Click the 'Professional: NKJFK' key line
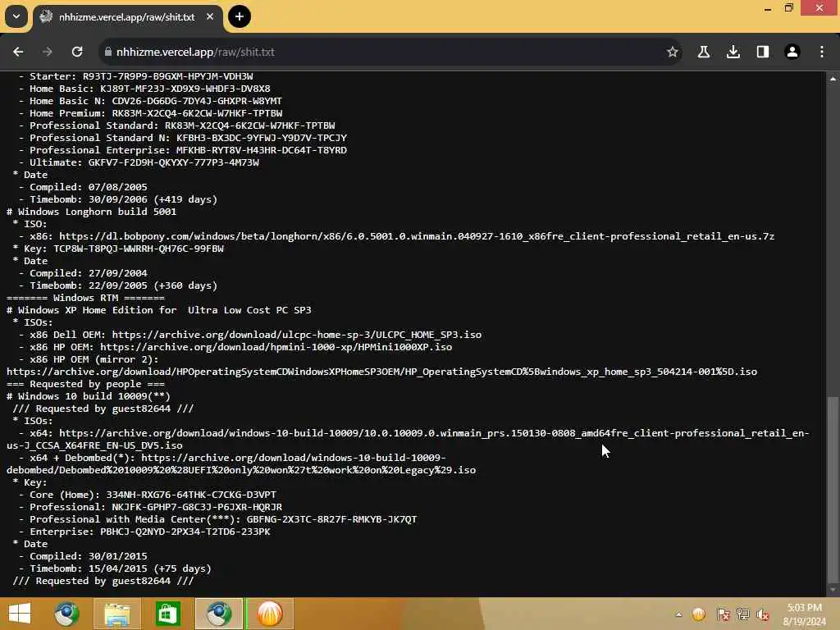The image size is (840, 630). 150,507
